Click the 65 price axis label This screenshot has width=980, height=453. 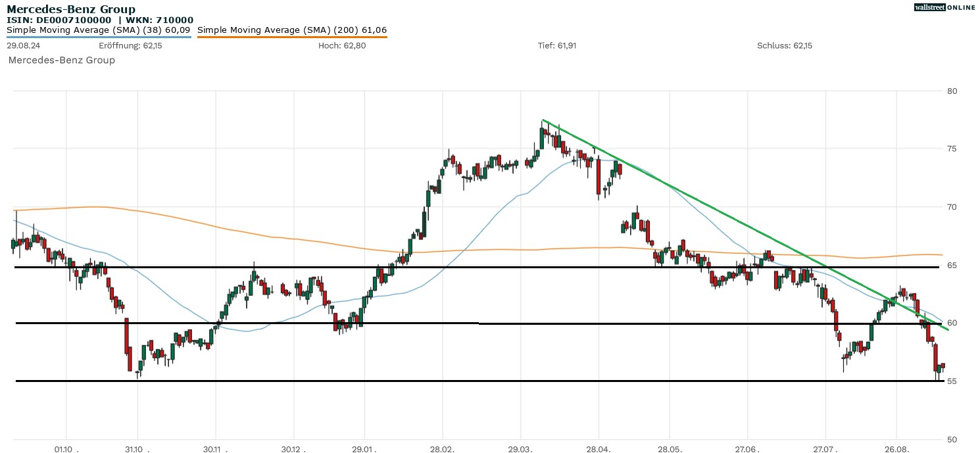tap(951, 265)
